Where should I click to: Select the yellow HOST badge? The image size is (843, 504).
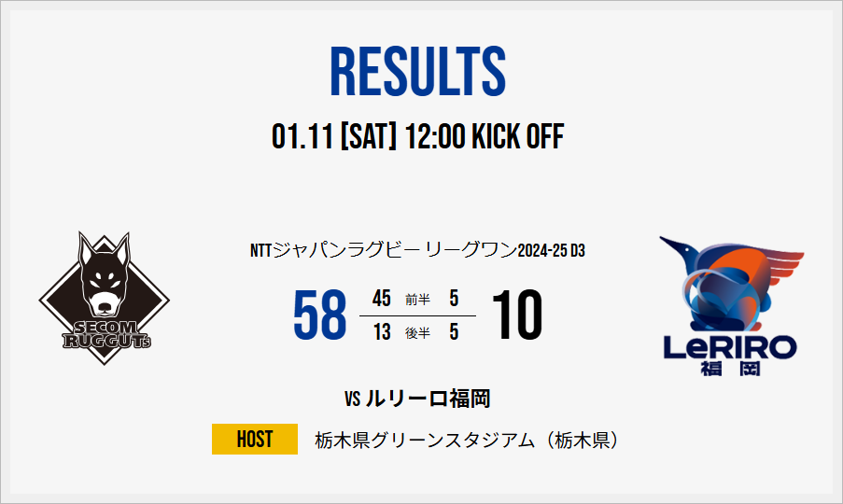pyautogui.click(x=254, y=439)
